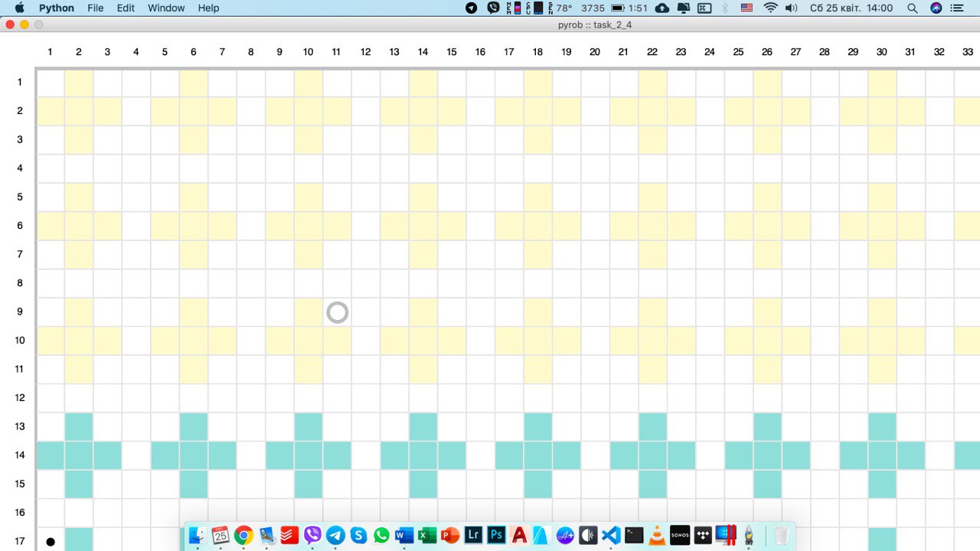The image size is (980, 551).
Task: Click the Viber status icon in the menu bar
Action: click(494, 8)
